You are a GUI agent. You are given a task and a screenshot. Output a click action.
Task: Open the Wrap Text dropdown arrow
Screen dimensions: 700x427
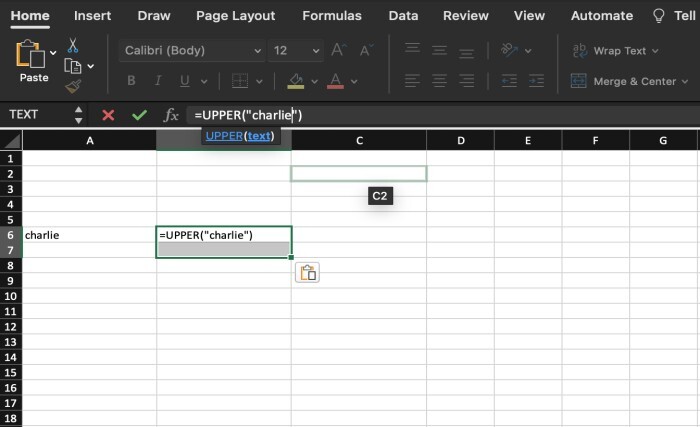[655, 51]
